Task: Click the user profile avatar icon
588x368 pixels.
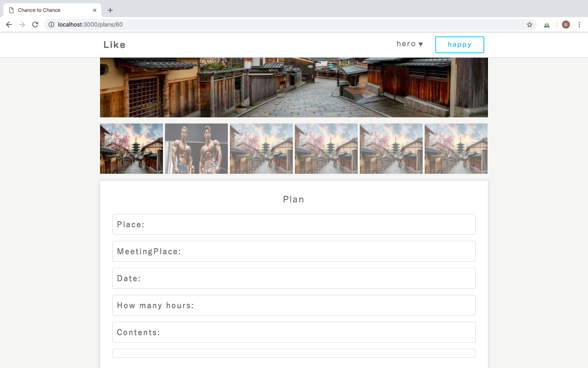Action: point(566,25)
